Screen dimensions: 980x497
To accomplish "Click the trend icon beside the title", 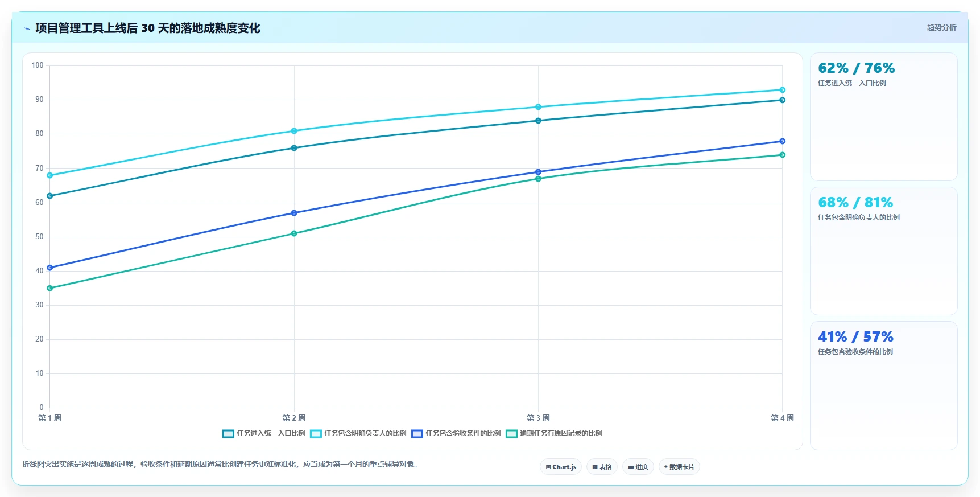I will pyautogui.click(x=27, y=28).
